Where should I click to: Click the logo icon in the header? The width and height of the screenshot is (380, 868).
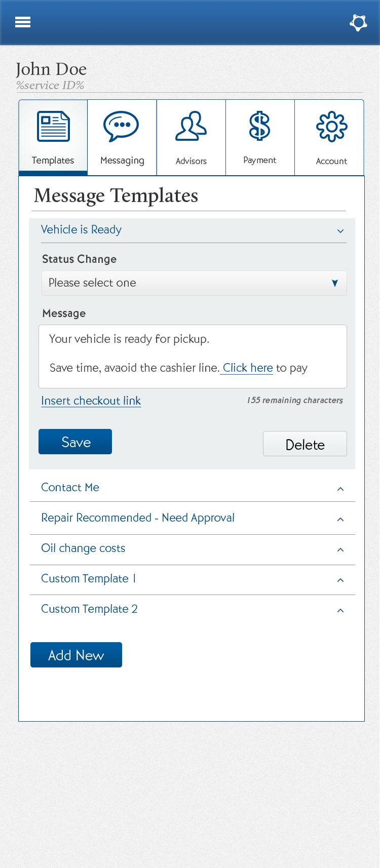(358, 23)
